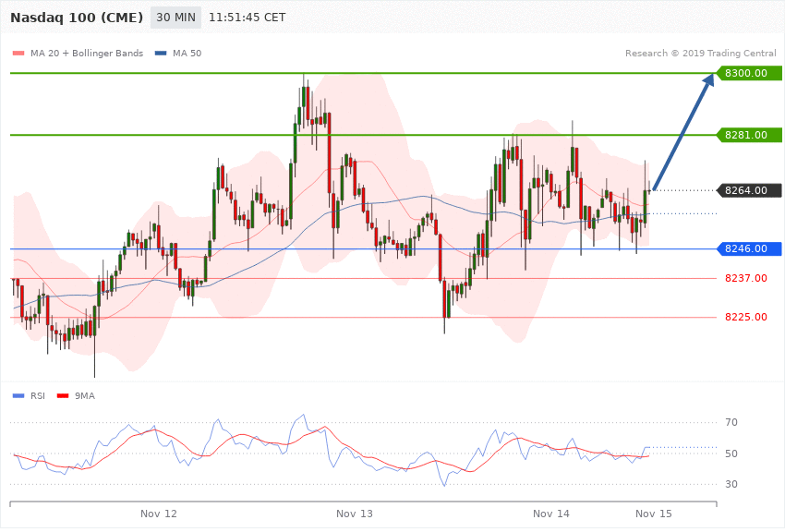Click the 11:51:45 CET timestamp
The image size is (785, 532).
[247, 18]
